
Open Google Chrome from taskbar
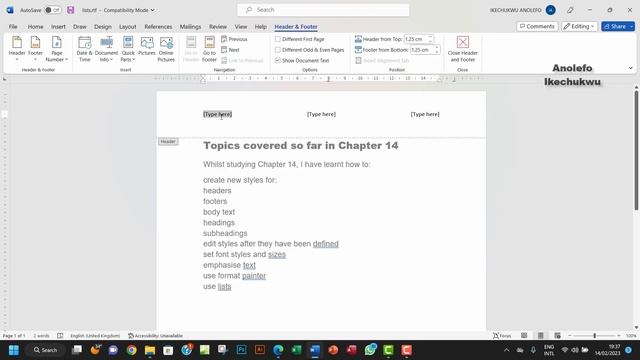(x=131, y=350)
